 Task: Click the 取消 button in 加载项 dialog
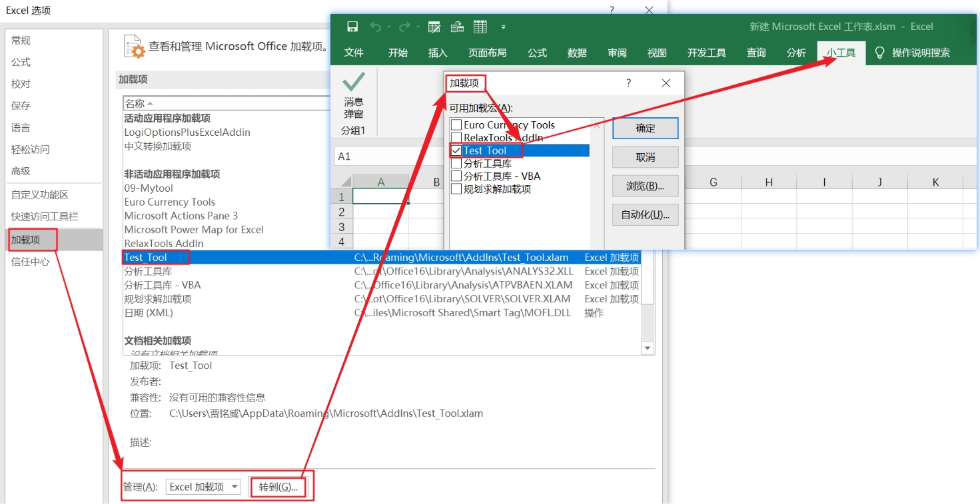point(645,157)
